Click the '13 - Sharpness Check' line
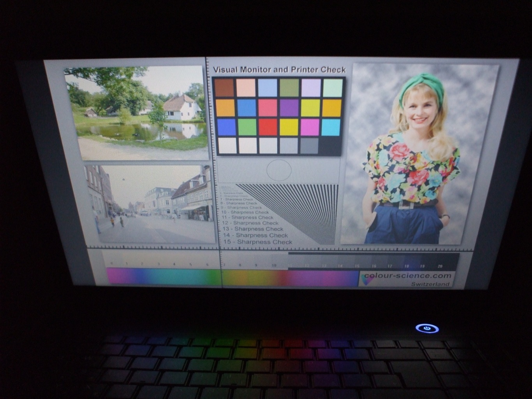This screenshot has width=532, height=399. pos(253,229)
